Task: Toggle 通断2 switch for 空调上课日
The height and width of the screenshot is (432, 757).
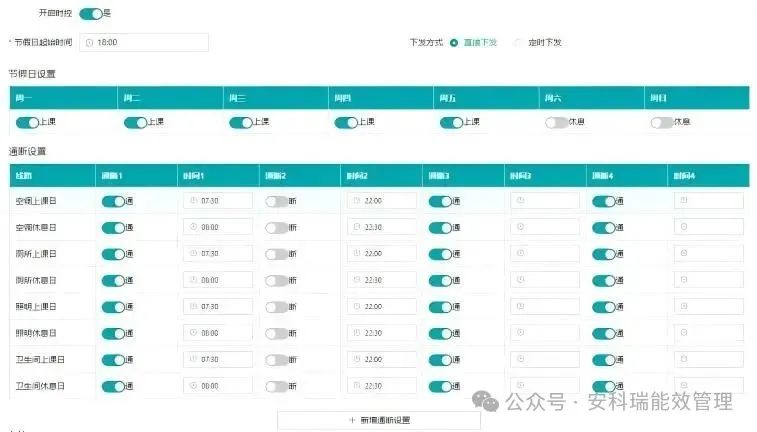Action: [x=277, y=201]
